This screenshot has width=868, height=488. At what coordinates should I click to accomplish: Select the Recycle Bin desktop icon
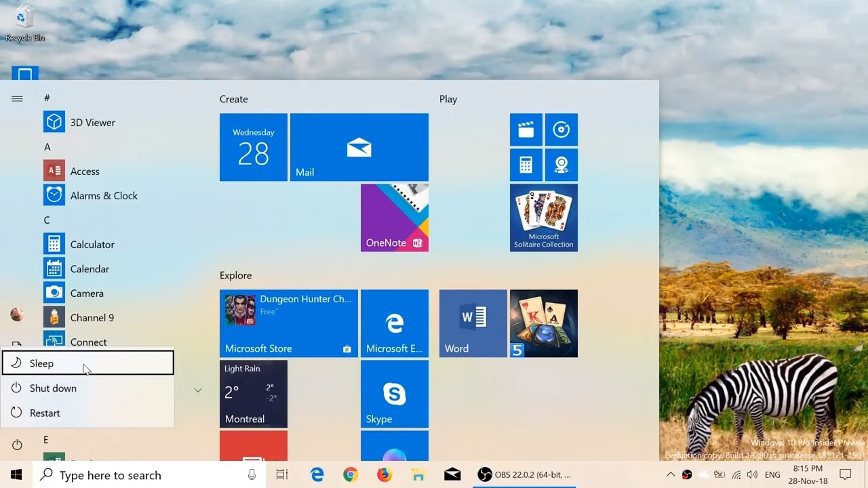pyautogui.click(x=25, y=24)
